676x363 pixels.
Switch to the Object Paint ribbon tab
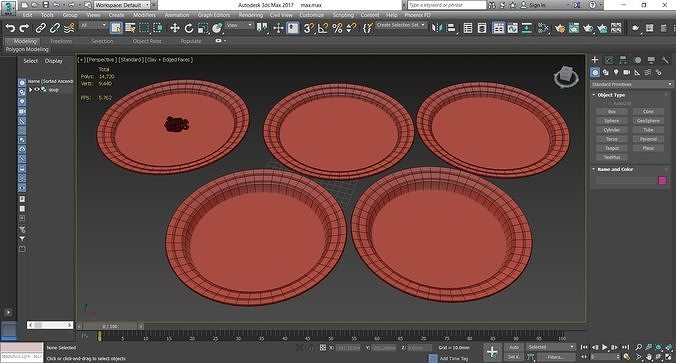pos(147,41)
